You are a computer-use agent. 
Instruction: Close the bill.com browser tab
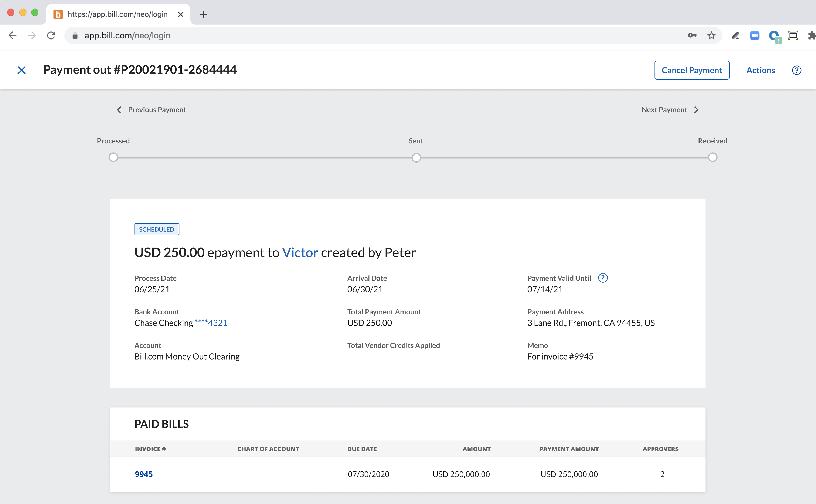coord(181,14)
